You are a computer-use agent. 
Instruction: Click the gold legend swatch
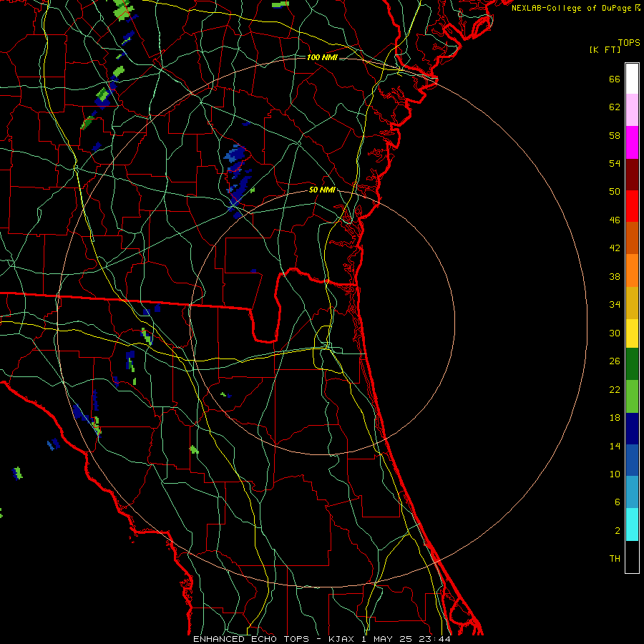tap(632, 303)
